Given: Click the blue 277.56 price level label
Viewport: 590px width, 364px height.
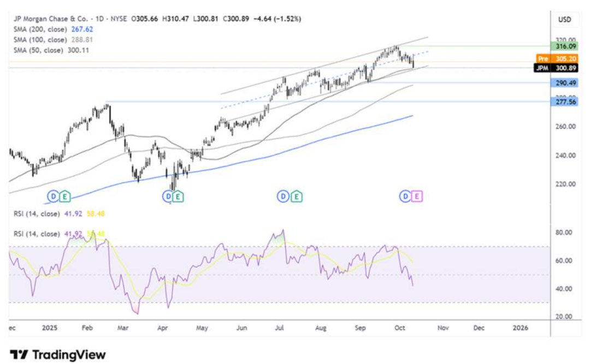Looking at the screenshot, I should click(x=565, y=102).
